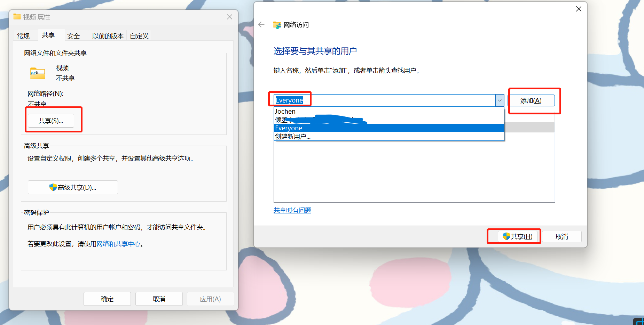Open the 网络和共享中心 link

tap(118, 244)
